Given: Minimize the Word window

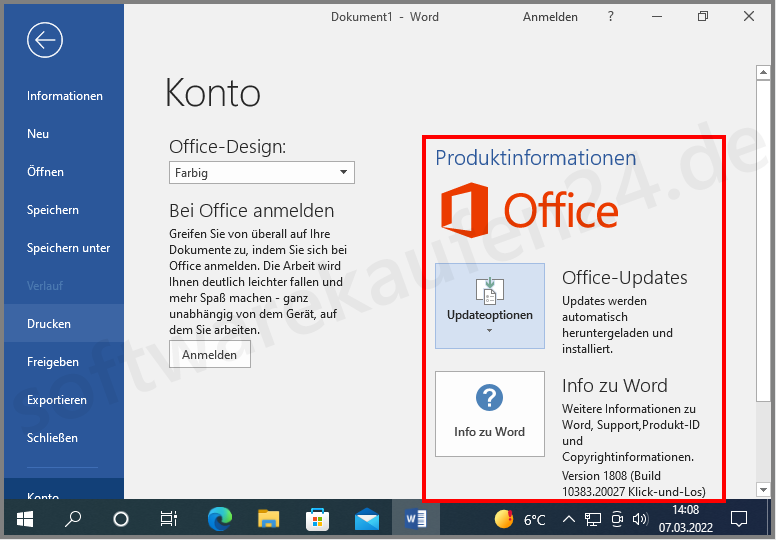Looking at the screenshot, I should pyautogui.click(x=657, y=17).
